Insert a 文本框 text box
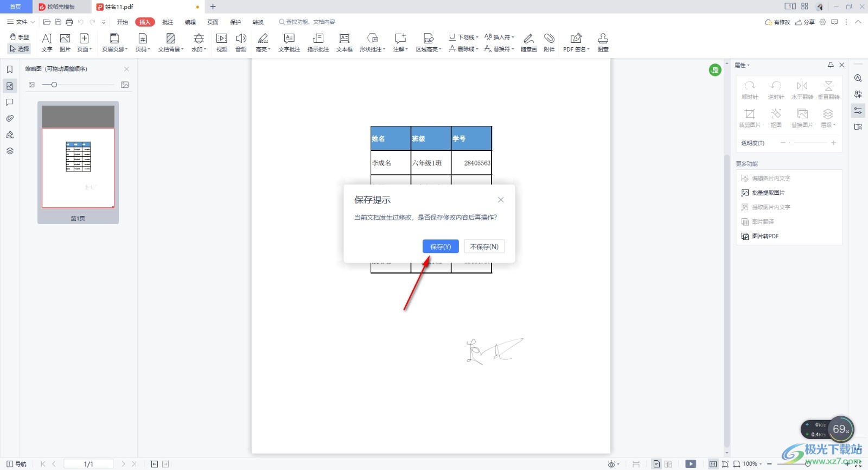Screen dimensions: 868x470 click(x=344, y=42)
